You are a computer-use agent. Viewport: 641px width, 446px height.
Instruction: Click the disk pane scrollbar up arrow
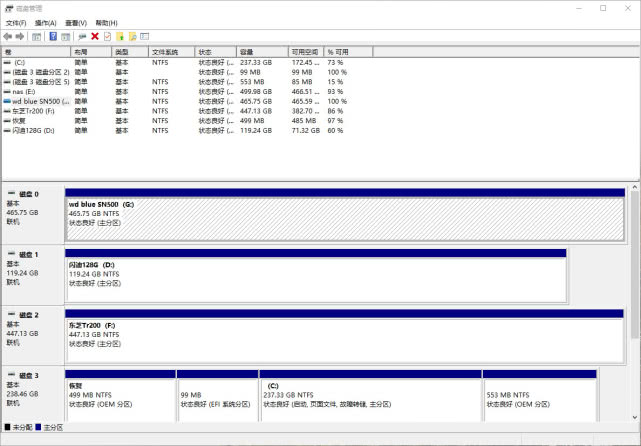pos(635,187)
